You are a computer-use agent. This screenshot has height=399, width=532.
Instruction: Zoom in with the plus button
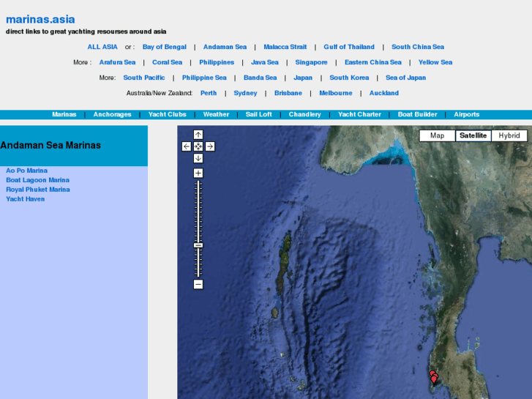[198, 174]
